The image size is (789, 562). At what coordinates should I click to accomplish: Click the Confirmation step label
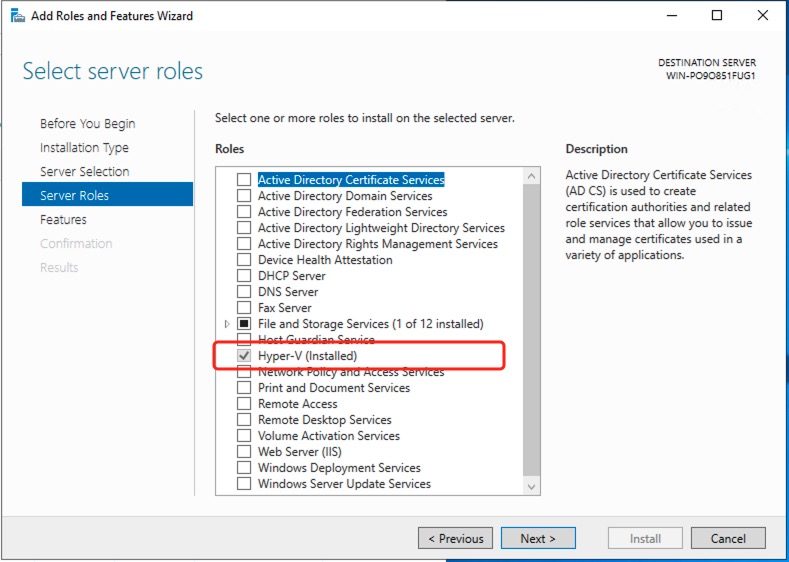[76, 244]
